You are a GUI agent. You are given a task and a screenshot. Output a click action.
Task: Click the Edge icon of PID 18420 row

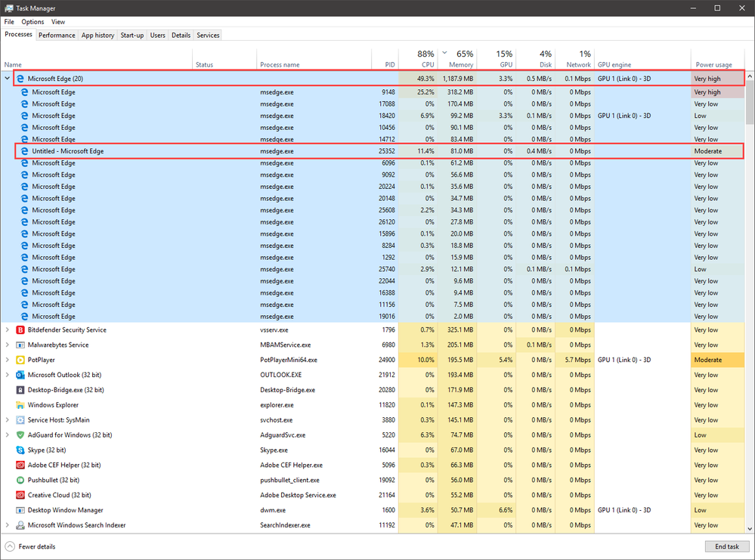pos(24,116)
